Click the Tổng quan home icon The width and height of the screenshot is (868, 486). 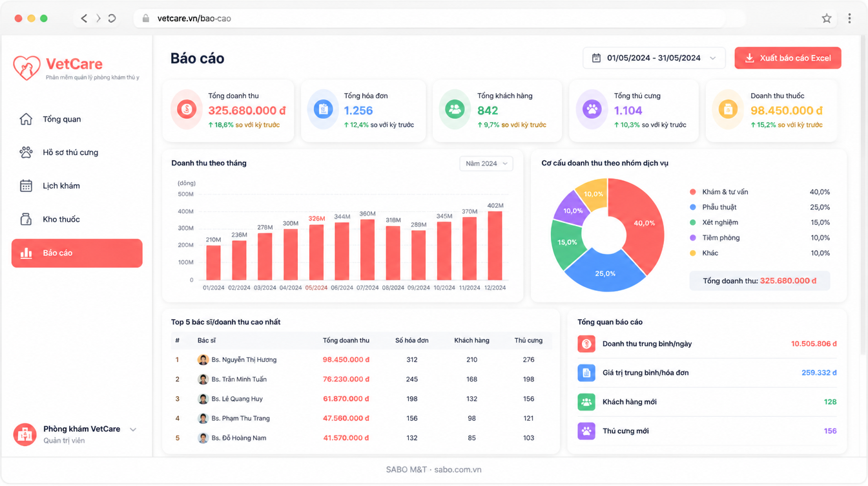[x=26, y=119]
